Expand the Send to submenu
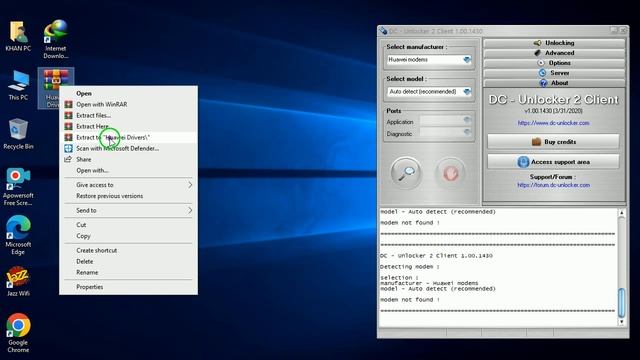The height and width of the screenshot is (360, 640). point(128,211)
